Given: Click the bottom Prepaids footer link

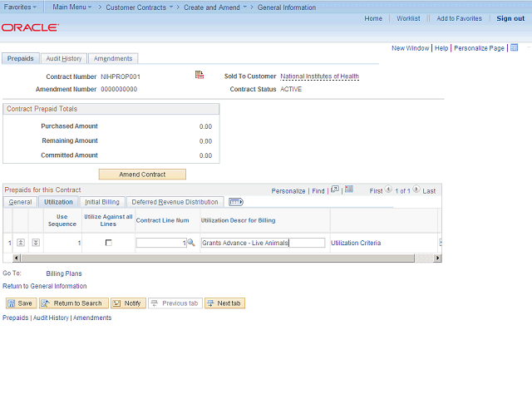Looking at the screenshot, I should [x=15, y=318].
